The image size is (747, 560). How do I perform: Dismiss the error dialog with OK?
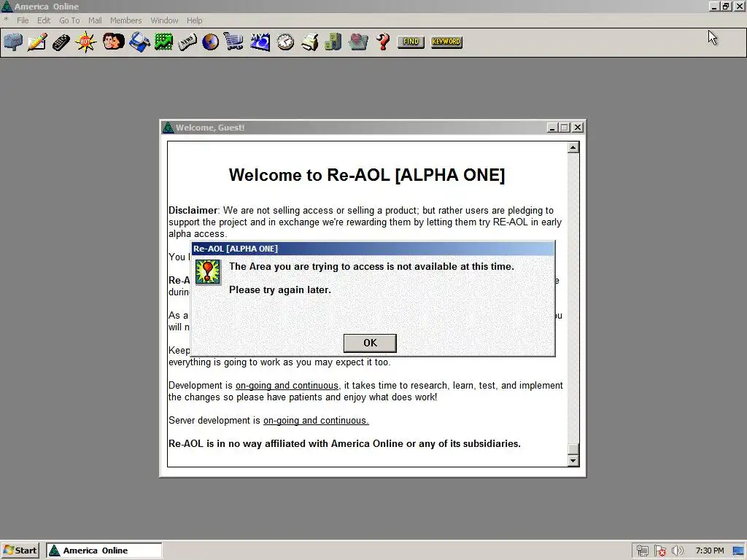(x=370, y=343)
